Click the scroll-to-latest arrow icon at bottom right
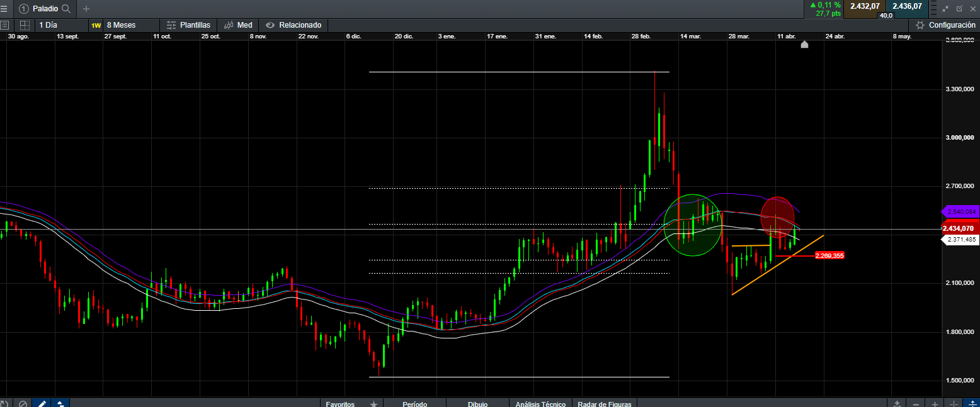This screenshot has height=407, width=980. click(x=973, y=404)
